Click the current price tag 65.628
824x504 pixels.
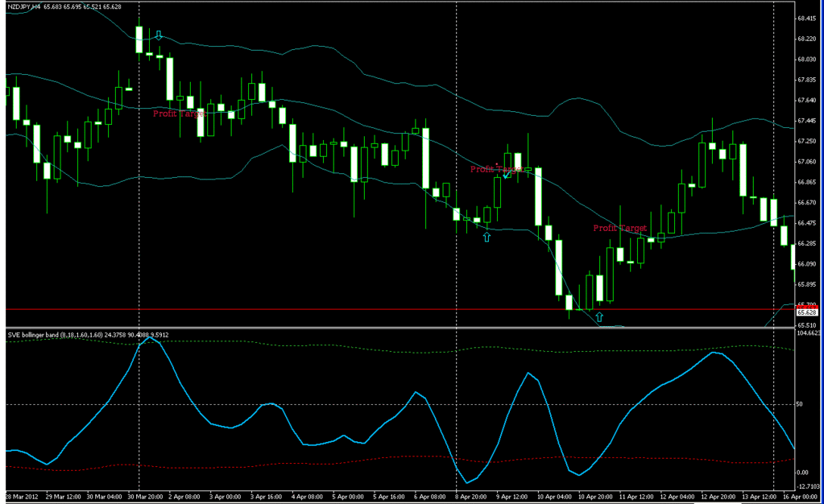(x=807, y=312)
